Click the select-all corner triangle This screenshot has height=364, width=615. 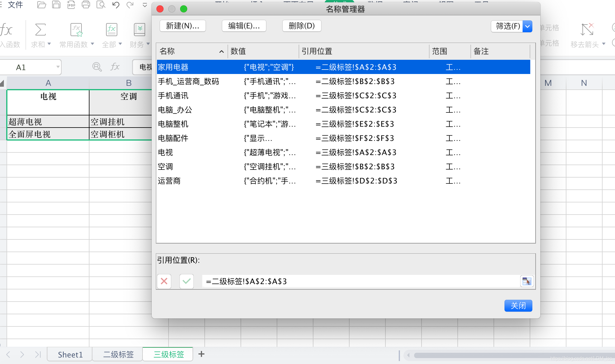point(2,83)
